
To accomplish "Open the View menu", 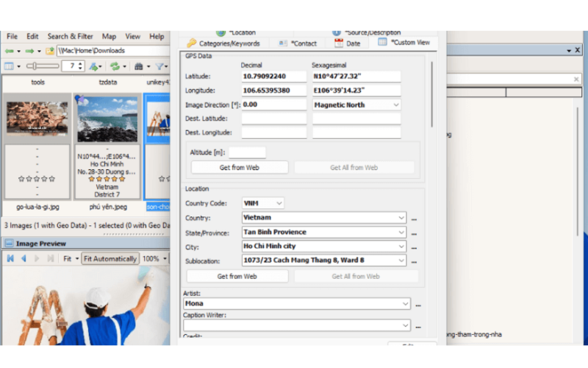I will click(133, 36).
